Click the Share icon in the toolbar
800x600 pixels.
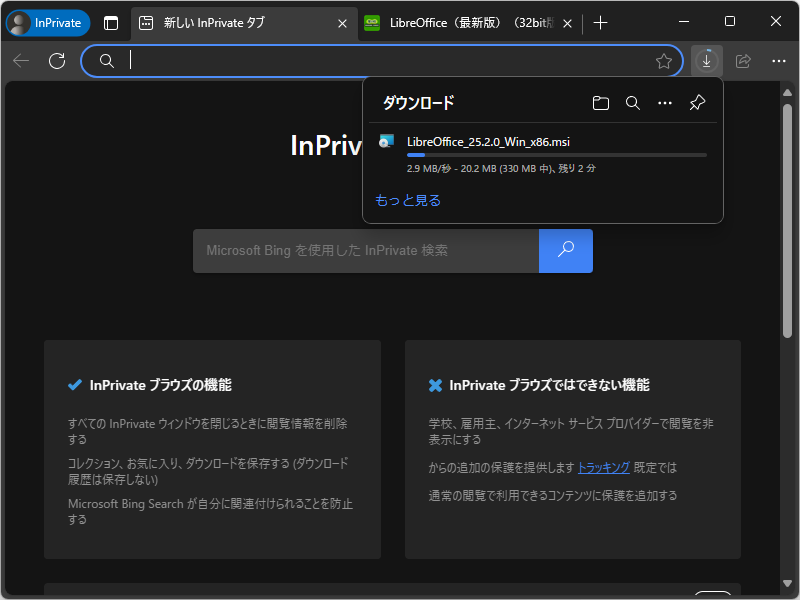742,61
